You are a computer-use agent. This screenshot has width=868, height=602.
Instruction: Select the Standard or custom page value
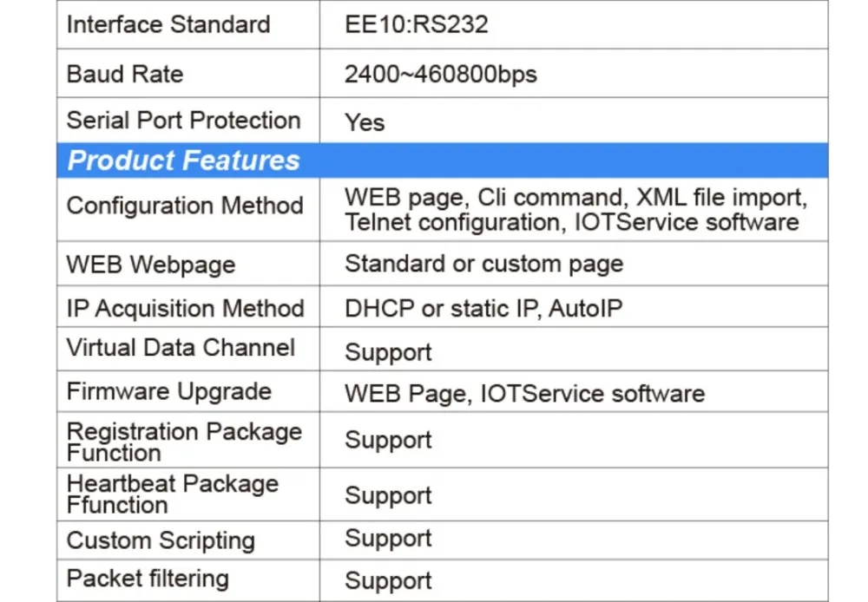tap(483, 264)
